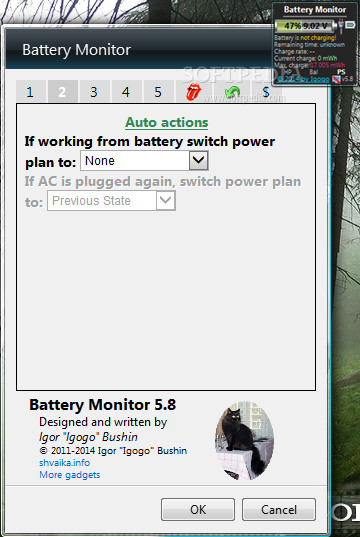Click the AC plug icon in gadget

341,26
